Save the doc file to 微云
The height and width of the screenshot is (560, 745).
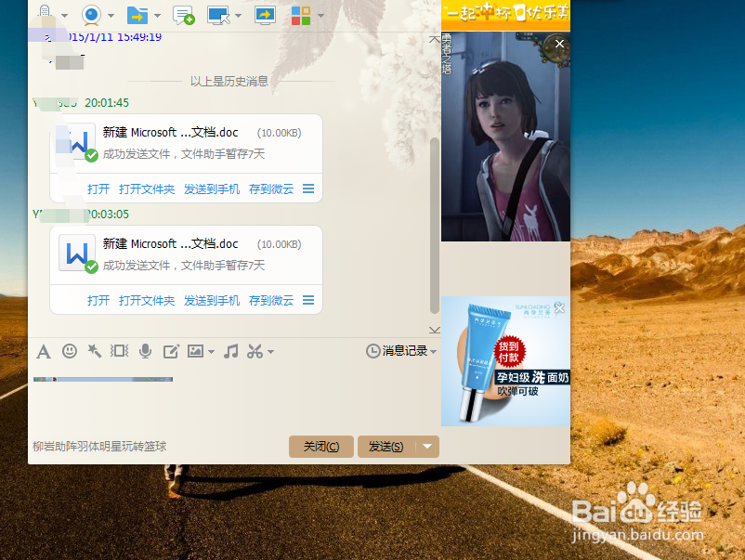(x=270, y=300)
